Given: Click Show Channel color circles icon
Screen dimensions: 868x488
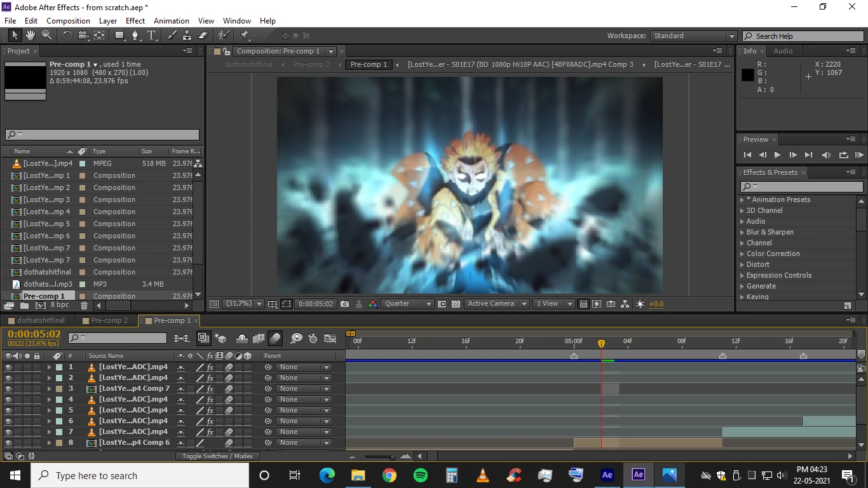Looking at the screenshot, I should [x=373, y=304].
